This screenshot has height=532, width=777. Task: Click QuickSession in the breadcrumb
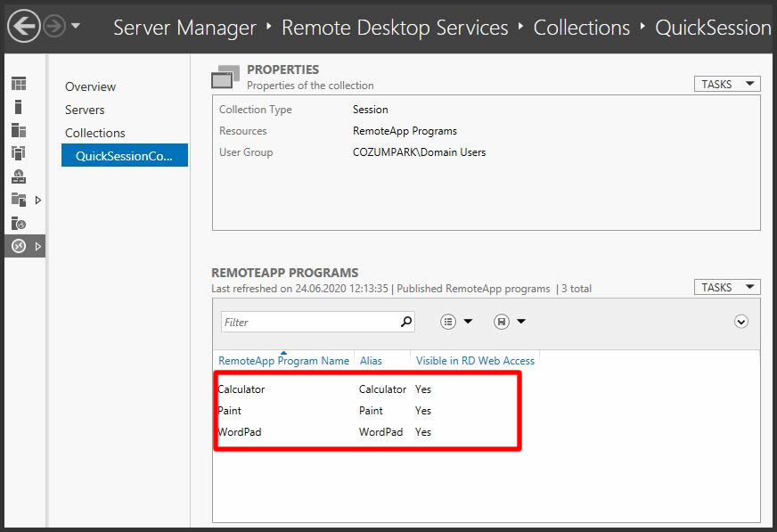point(714,28)
